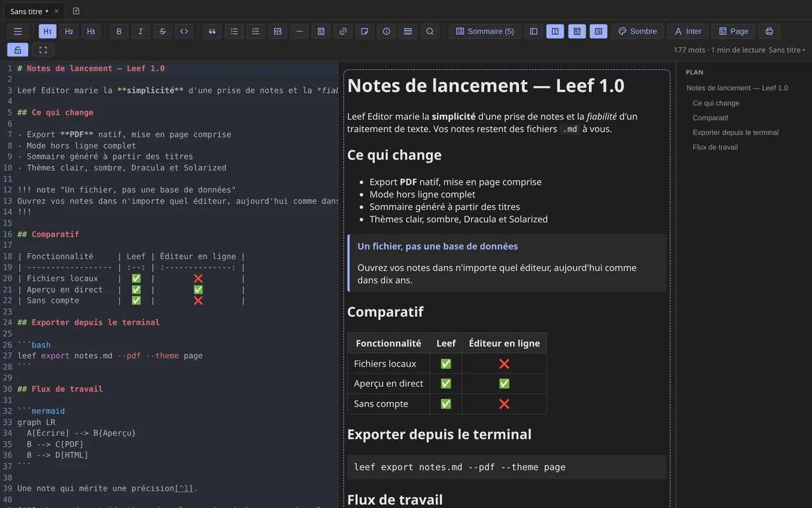812x508 pixels.
Task: Click editor line 'B --> C[PDF]'
Action: pyautogui.click(x=55, y=444)
